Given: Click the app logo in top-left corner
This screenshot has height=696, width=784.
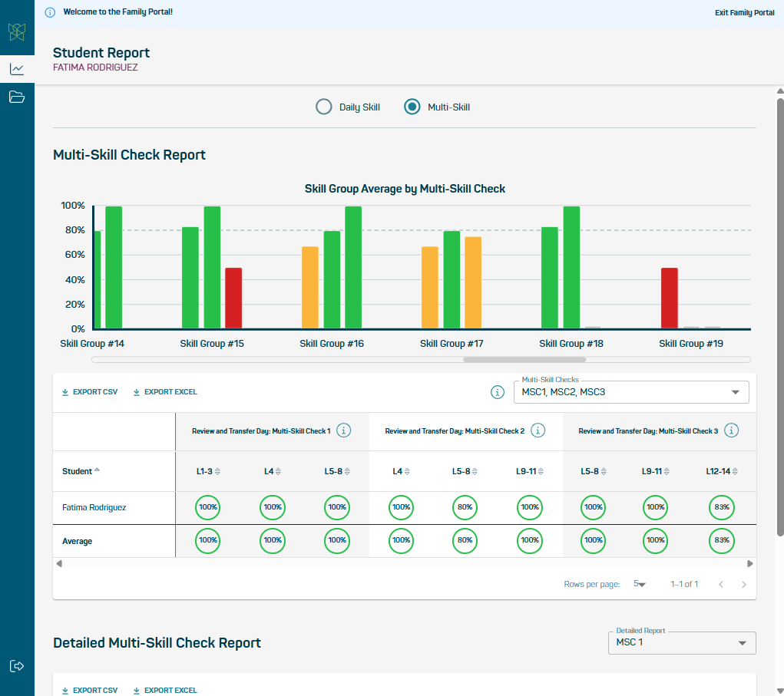Looking at the screenshot, I should 17,31.
